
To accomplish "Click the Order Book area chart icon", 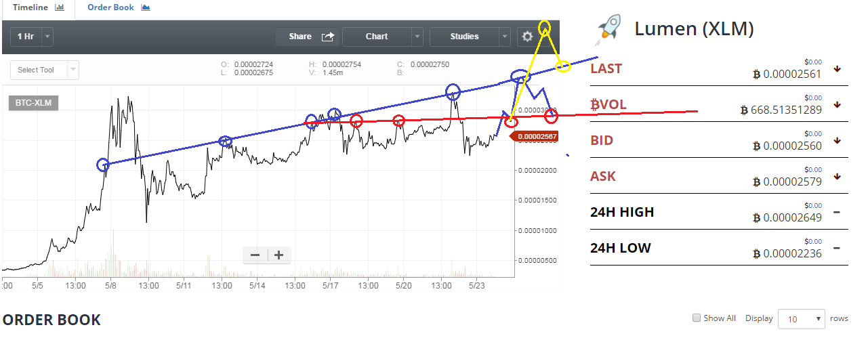I will coord(146,7).
